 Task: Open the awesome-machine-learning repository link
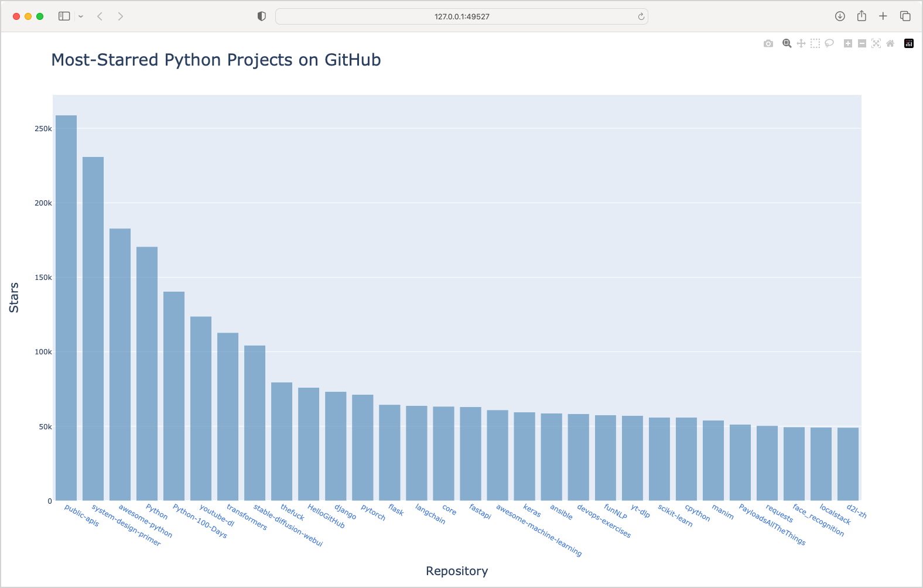tap(539, 530)
